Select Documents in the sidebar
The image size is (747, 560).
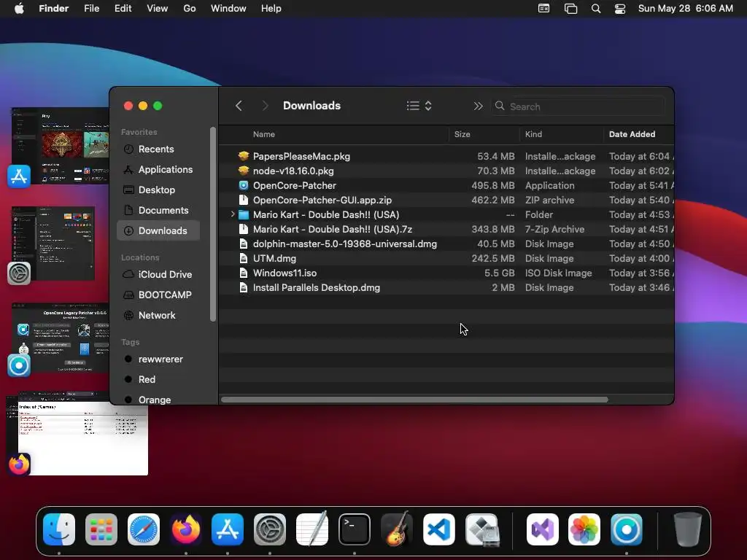pos(158,211)
